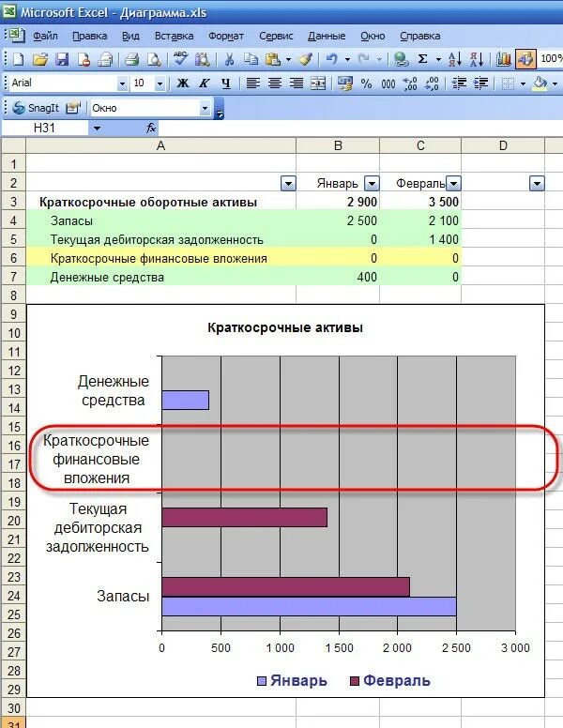Open the Январь autofilter dropdown

tap(372, 184)
